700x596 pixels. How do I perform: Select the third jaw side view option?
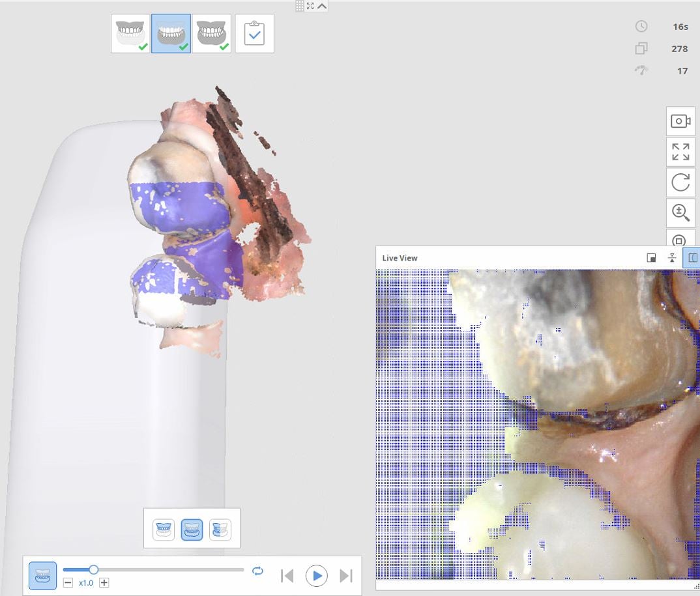pyautogui.click(x=220, y=530)
